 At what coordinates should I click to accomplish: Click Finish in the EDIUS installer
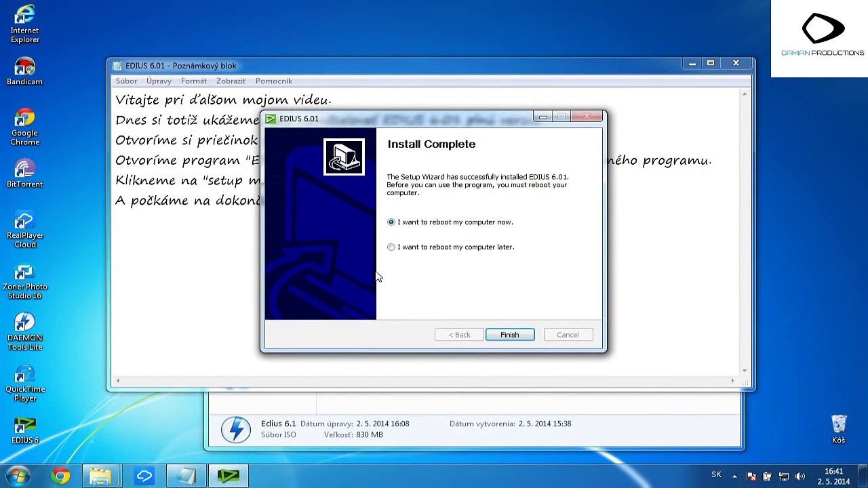pyautogui.click(x=510, y=335)
